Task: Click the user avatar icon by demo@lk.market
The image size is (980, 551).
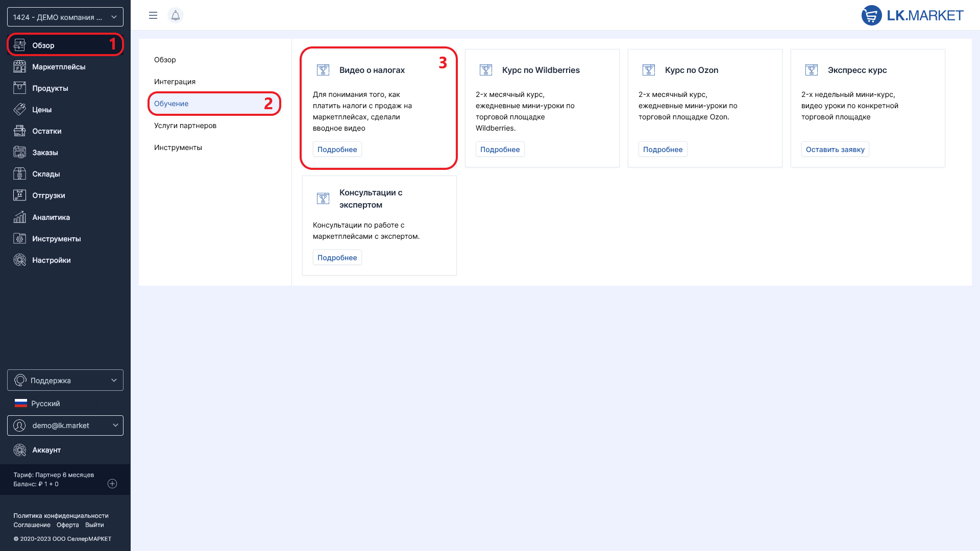Action: (x=19, y=425)
